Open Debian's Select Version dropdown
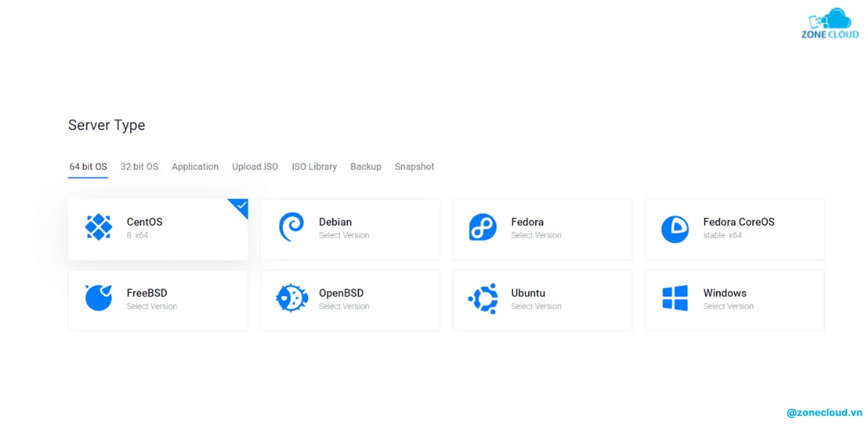 [344, 236]
